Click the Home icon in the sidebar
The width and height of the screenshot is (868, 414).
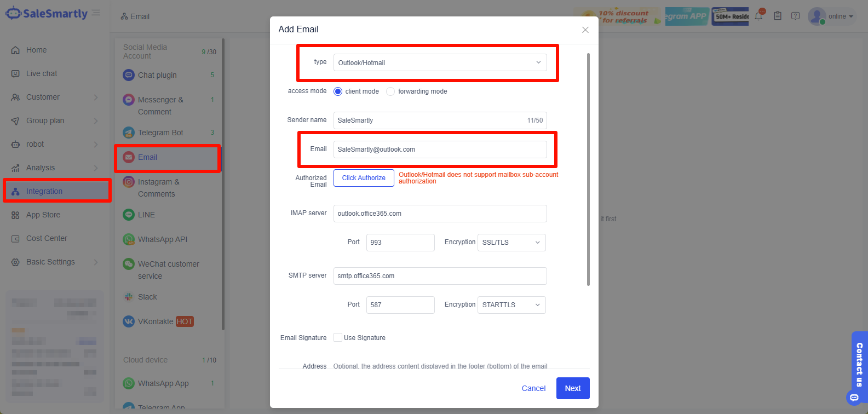(15, 50)
